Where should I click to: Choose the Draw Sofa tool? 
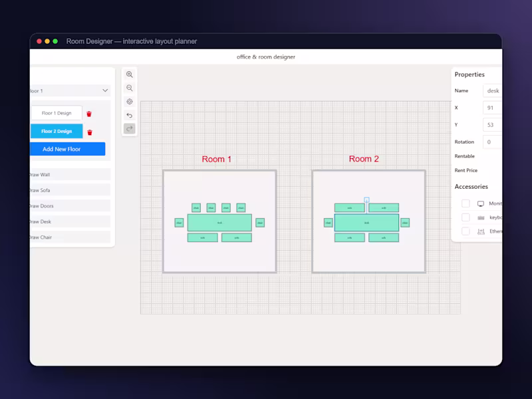point(70,190)
